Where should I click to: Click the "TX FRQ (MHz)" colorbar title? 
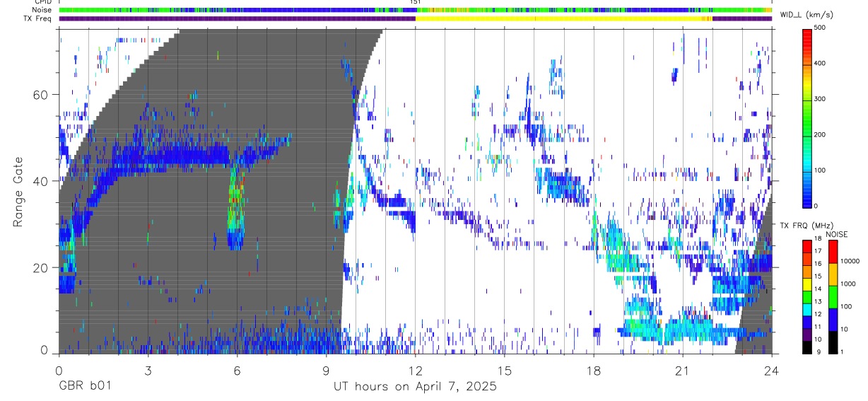coord(808,226)
